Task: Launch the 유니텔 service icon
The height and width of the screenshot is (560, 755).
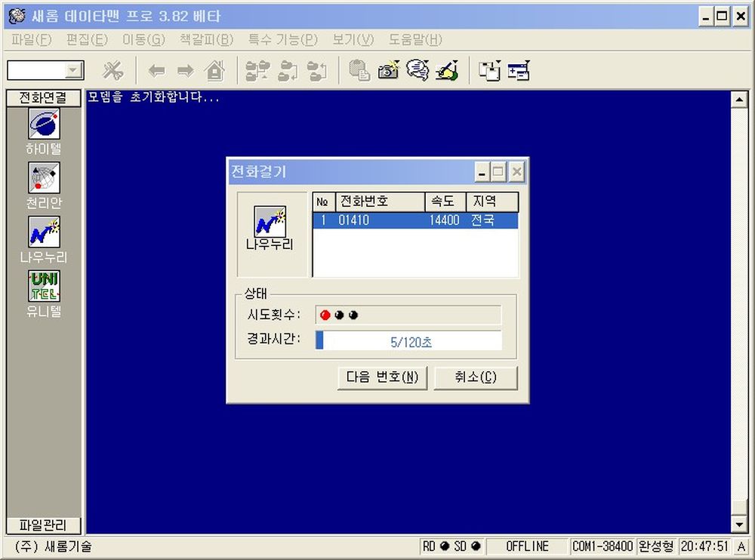Action: tap(44, 287)
